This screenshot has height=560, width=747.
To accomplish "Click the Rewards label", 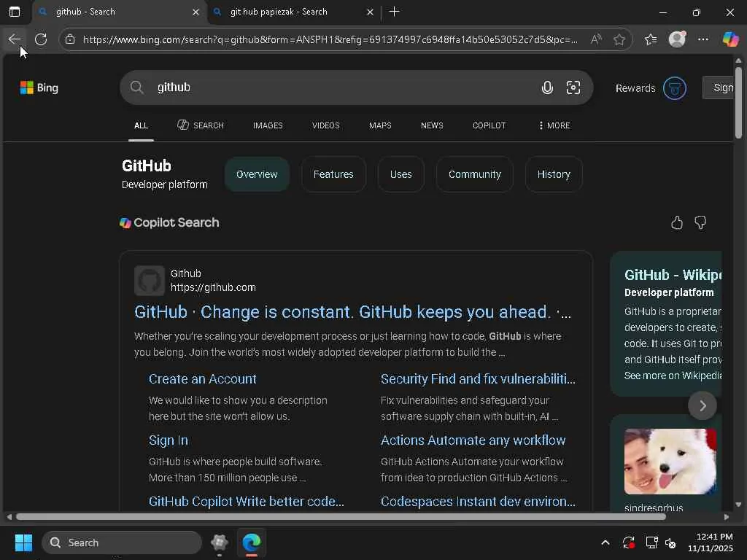I will tap(635, 88).
